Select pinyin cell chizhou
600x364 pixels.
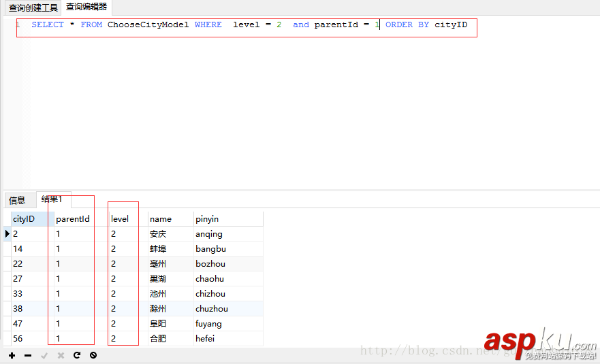coord(228,294)
